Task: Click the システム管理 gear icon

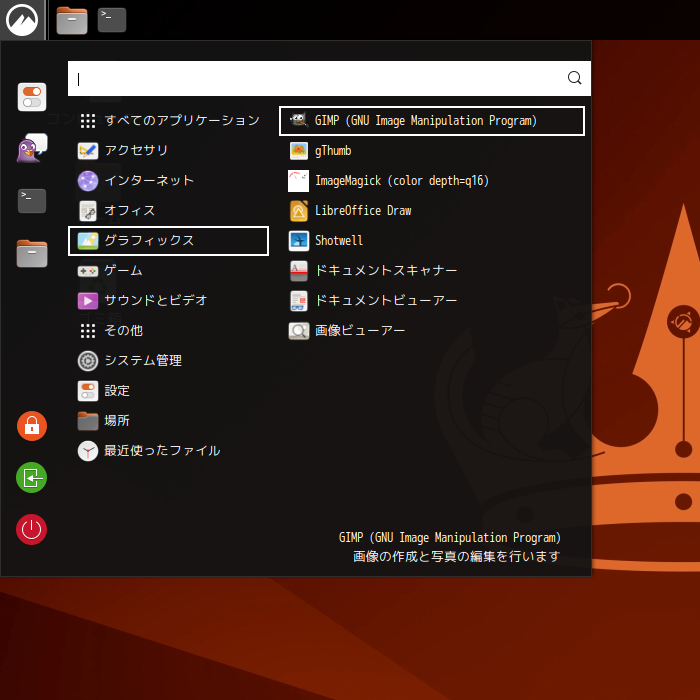Action: click(x=88, y=361)
